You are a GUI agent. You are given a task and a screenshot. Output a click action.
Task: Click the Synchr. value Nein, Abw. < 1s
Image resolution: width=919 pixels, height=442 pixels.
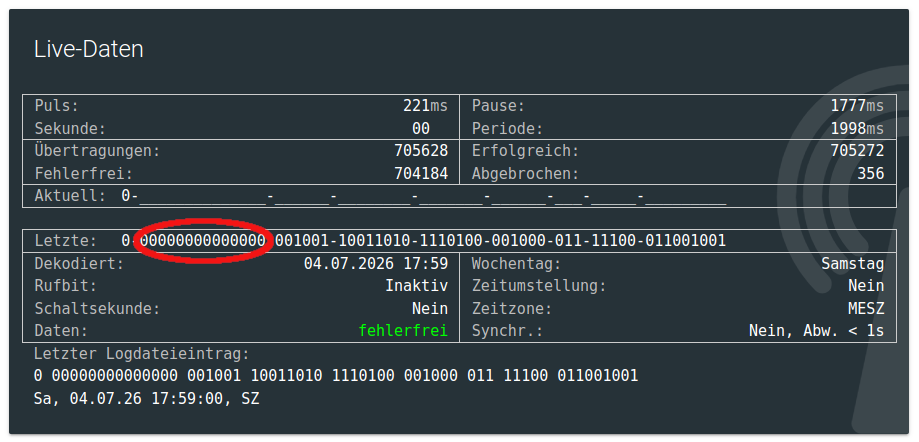(x=816, y=331)
